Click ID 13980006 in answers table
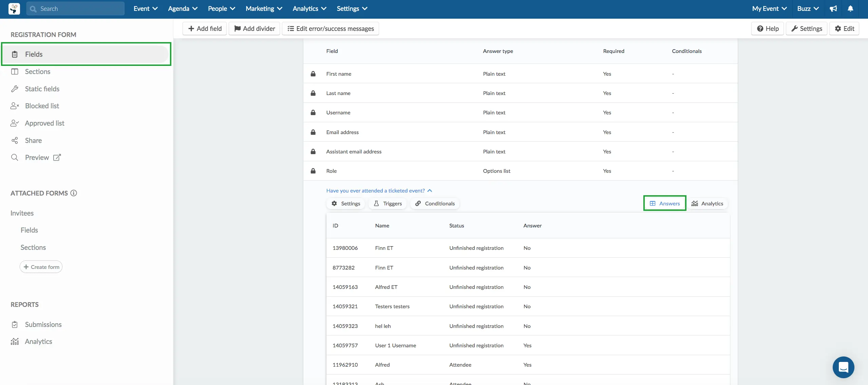868x385 pixels. coord(345,248)
